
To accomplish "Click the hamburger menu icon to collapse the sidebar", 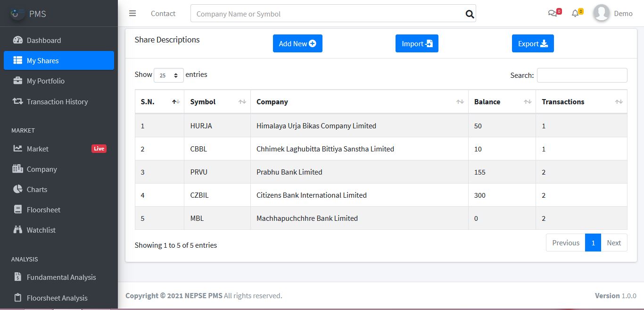I will click(x=132, y=14).
